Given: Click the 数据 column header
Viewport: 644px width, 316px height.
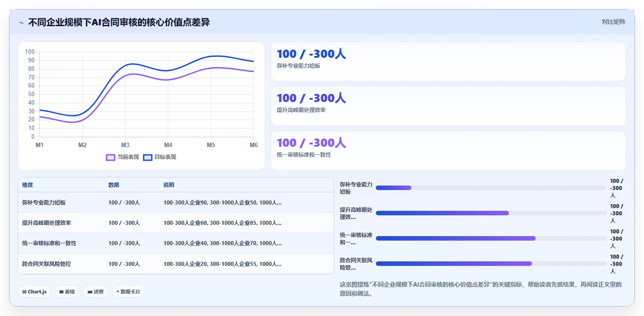Looking at the screenshot, I should click(x=114, y=185).
